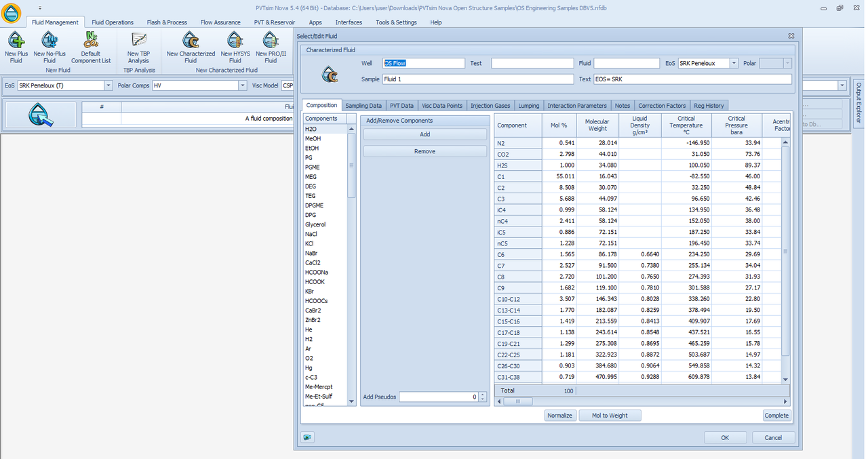Click the composition table scroll-down arrow
868x459 pixels.
[786, 380]
